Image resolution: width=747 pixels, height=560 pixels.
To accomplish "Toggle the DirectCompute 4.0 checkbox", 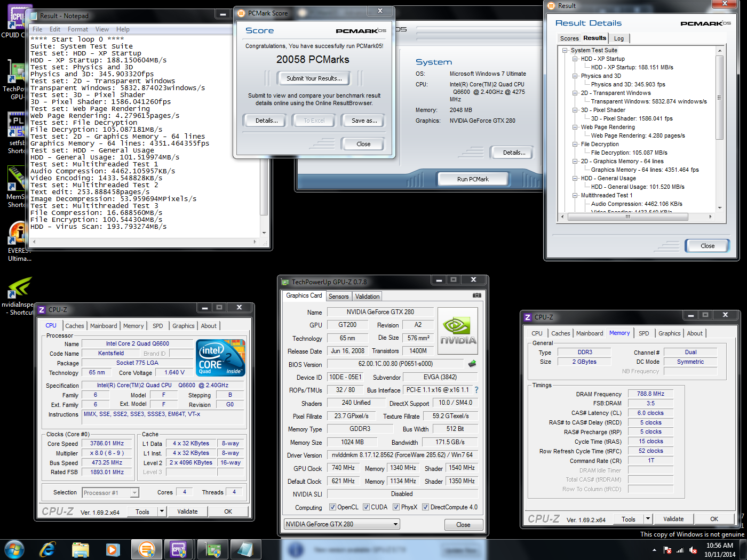I will [425, 507].
